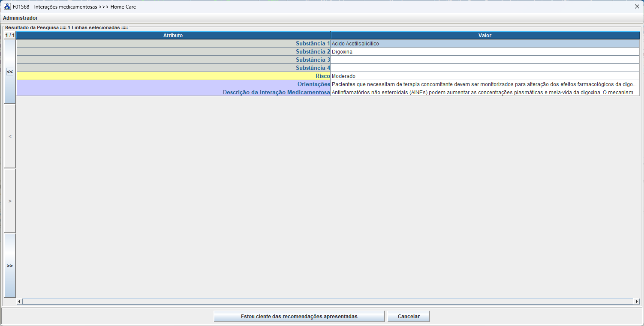
Task: Click the Valor column header
Action: pyautogui.click(x=485, y=36)
